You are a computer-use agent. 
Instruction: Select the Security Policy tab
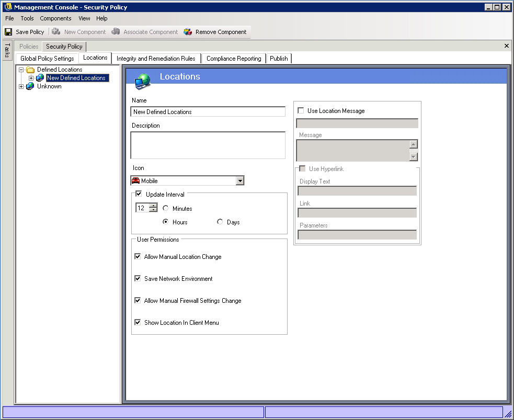[64, 47]
